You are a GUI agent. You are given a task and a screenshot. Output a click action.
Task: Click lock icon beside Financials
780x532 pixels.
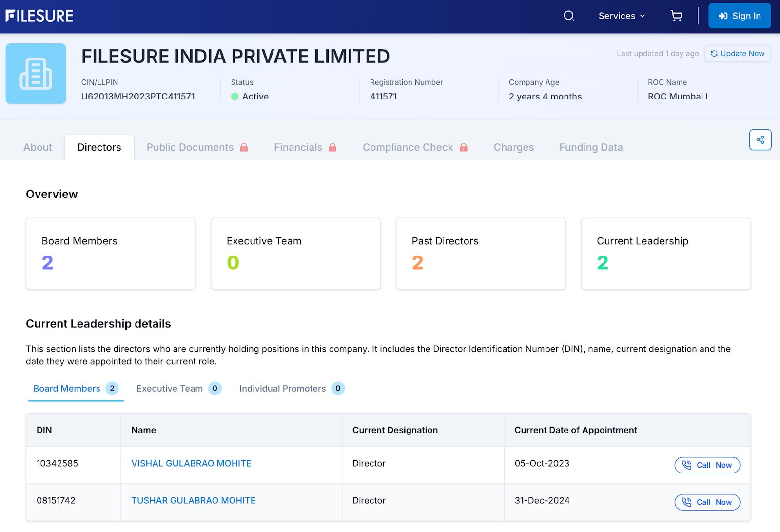click(x=332, y=147)
